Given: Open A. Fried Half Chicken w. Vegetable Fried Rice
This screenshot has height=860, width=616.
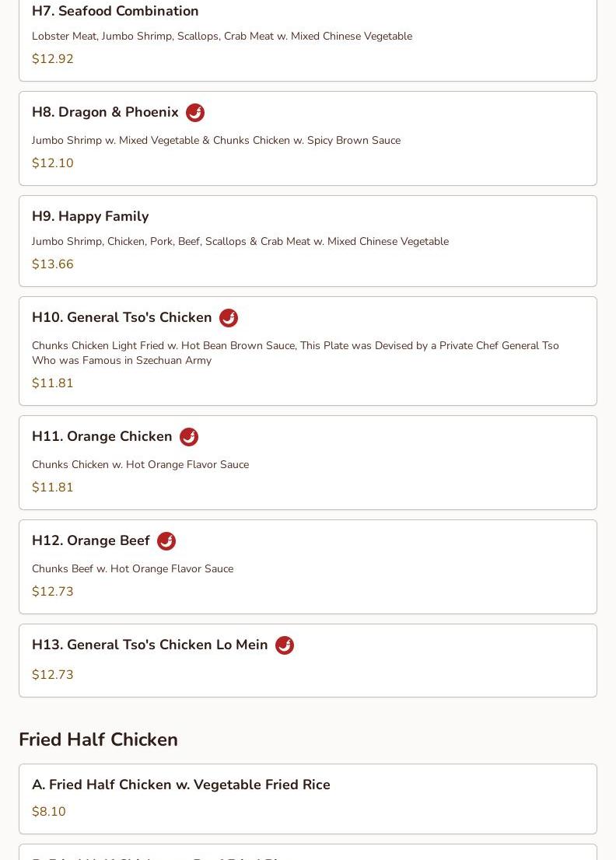Looking at the screenshot, I should pyautogui.click(x=308, y=799).
